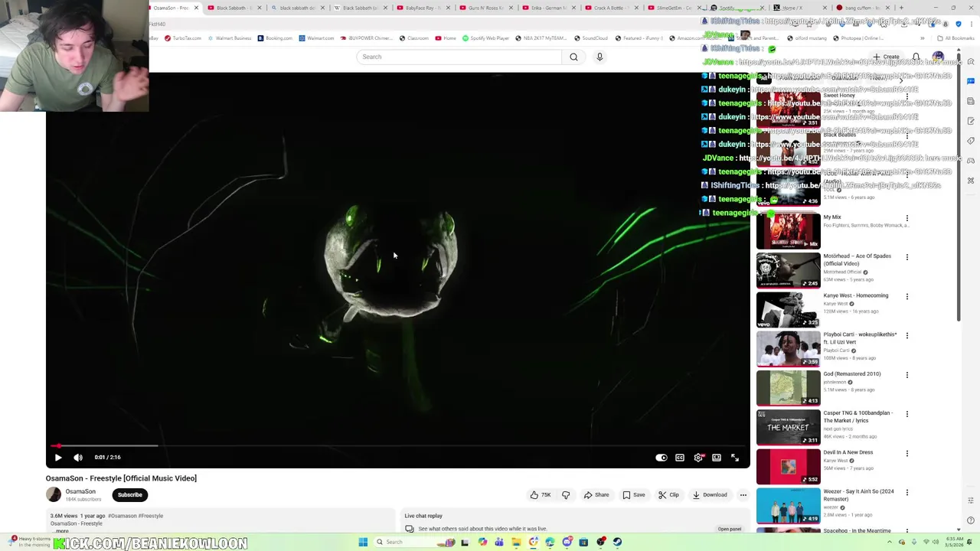Show more bookmarks with the chevron
This screenshot has height=551, width=980.
coord(923,38)
